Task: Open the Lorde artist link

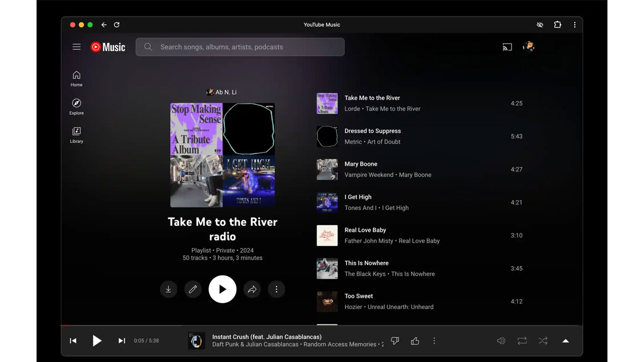Action: coord(352,109)
